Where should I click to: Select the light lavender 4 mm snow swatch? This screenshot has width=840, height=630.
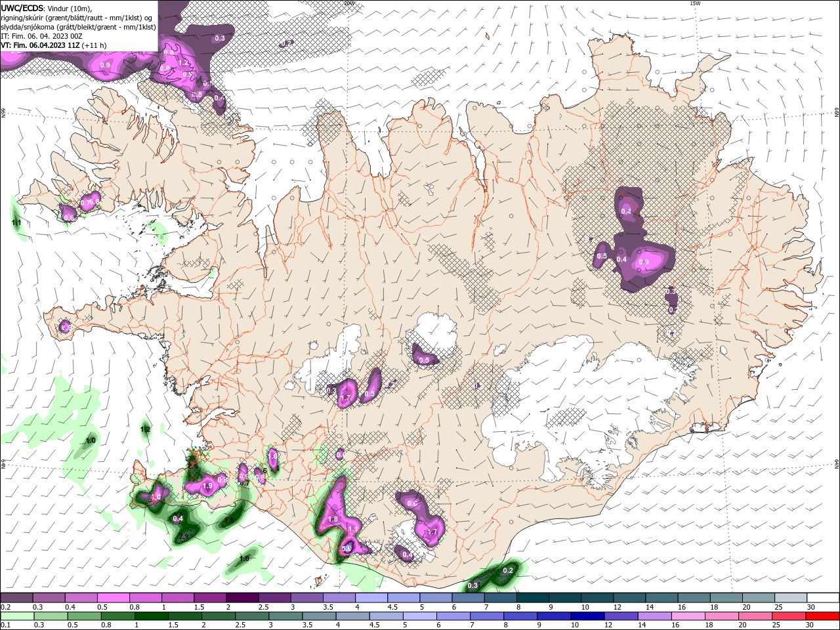click(371, 598)
